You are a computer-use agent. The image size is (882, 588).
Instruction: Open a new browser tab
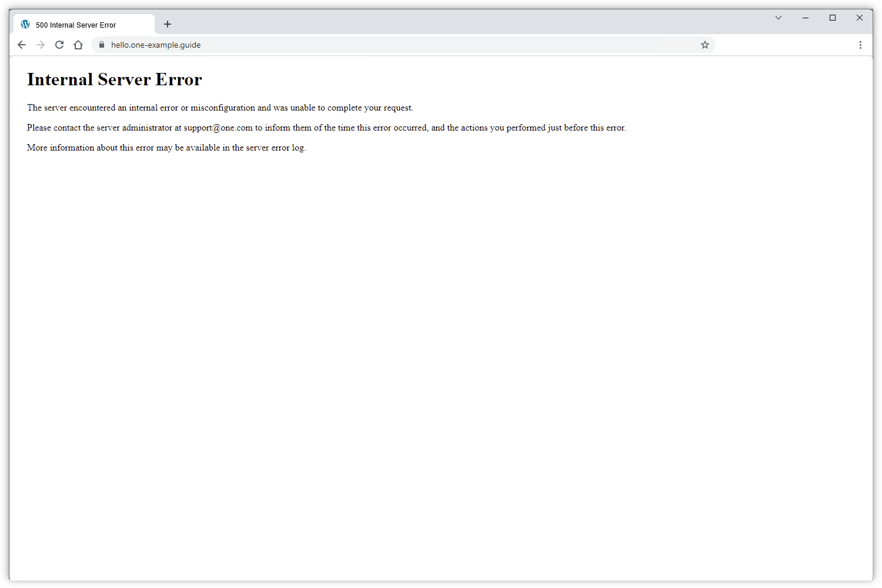click(168, 24)
